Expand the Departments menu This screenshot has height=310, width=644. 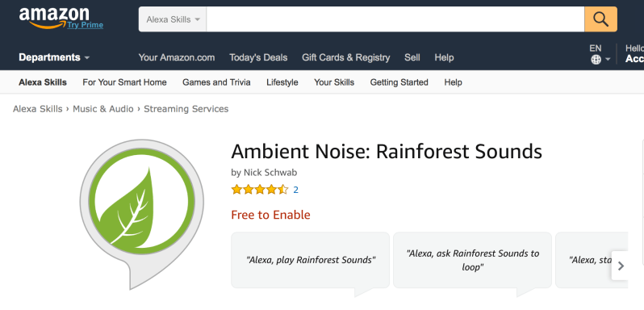click(54, 57)
